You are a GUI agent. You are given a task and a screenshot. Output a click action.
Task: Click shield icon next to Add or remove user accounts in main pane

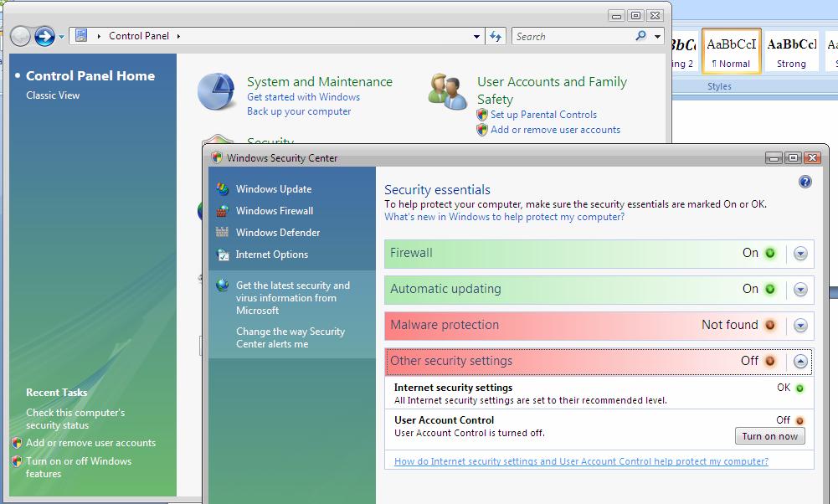(x=482, y=129)
